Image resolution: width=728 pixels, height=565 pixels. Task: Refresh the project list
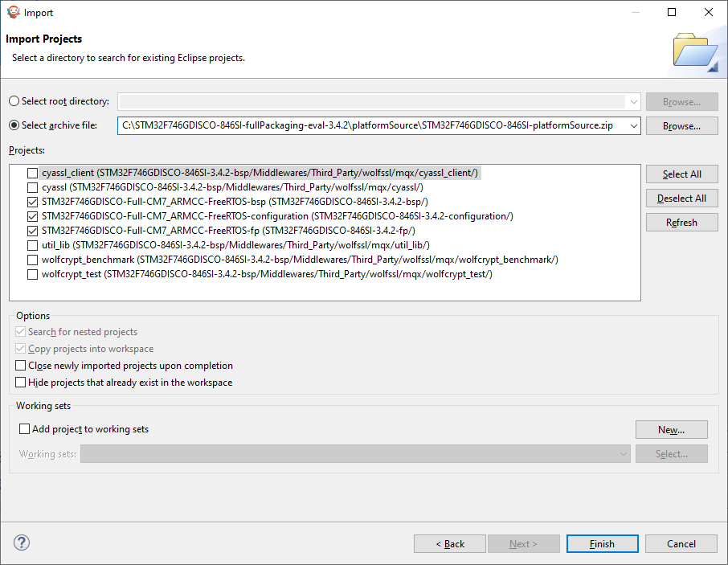tap(681, 222)
